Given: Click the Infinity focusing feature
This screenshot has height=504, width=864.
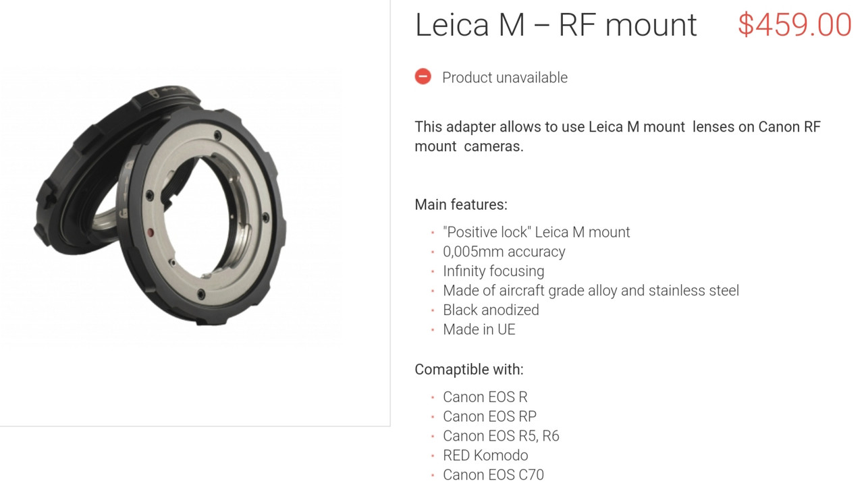Looking at the screenshot, I should [x=493, y=271].
